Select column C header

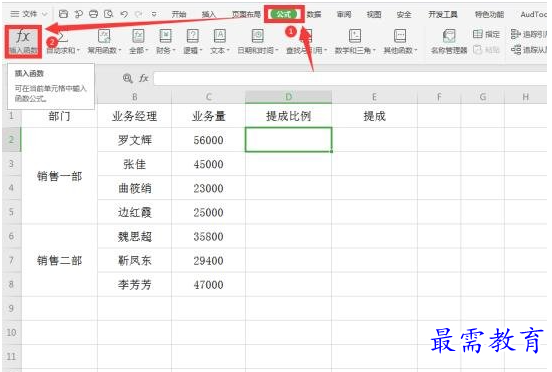[x=208, y=97]
